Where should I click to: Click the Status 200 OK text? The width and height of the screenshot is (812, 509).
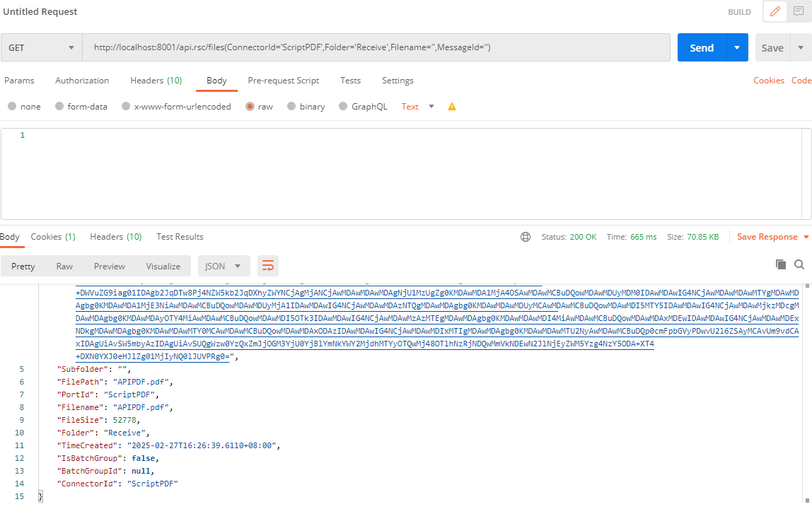coord(569,237)
